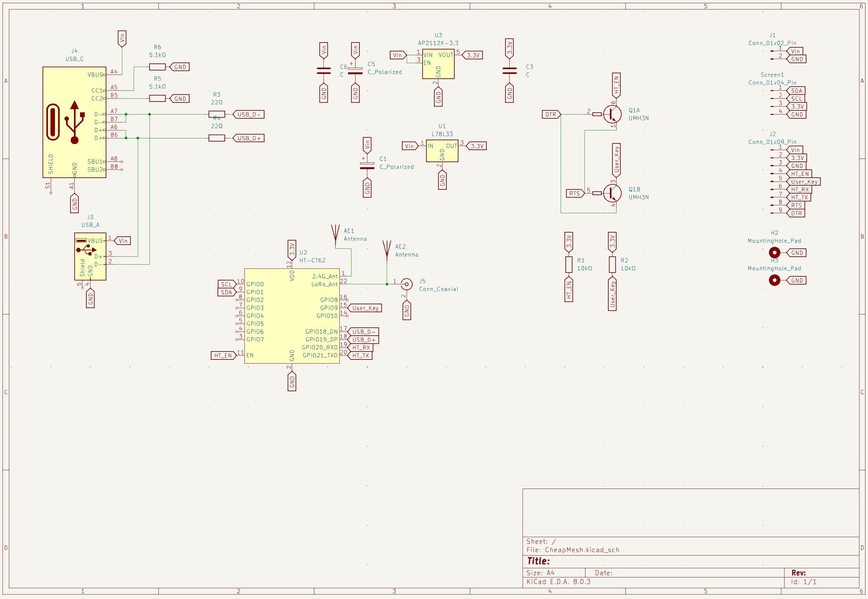Select the J4 USB_C connector symbol
Image resolution: width=868 pixels, height=599 pixels.
coord(74,122)
